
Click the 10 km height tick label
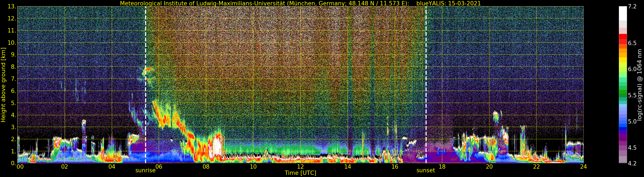pos(12,43)
